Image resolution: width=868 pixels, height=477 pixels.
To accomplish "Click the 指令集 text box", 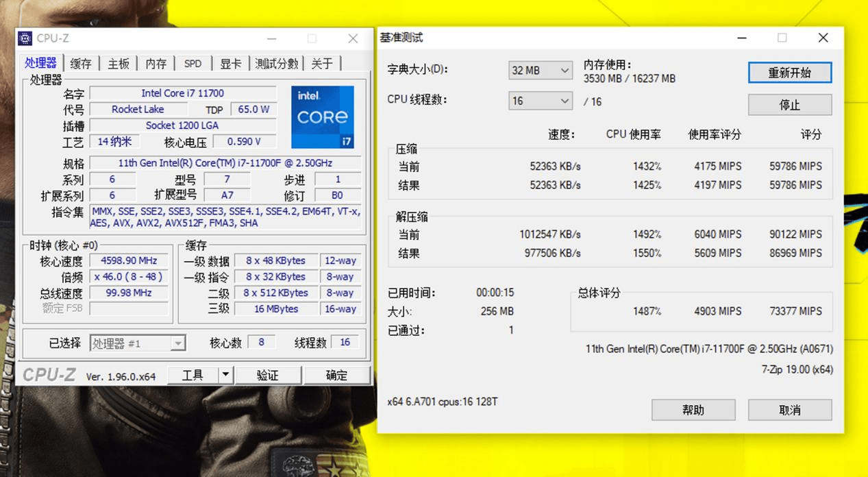I will [225, 217].
